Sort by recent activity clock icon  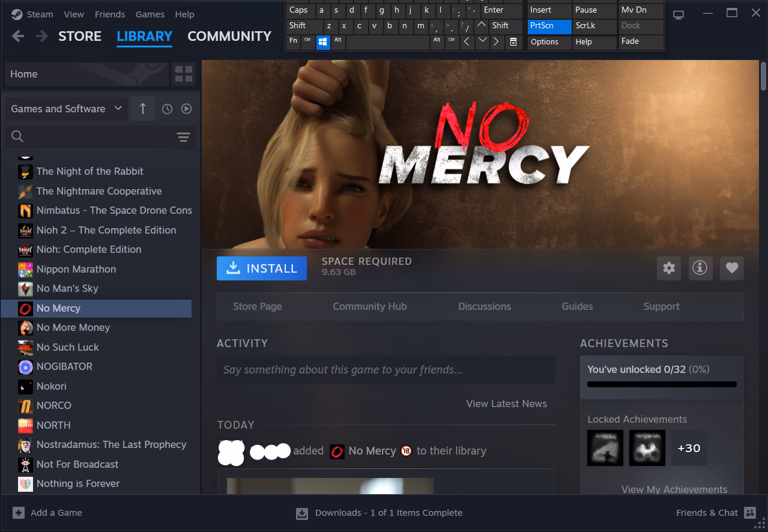168,109
